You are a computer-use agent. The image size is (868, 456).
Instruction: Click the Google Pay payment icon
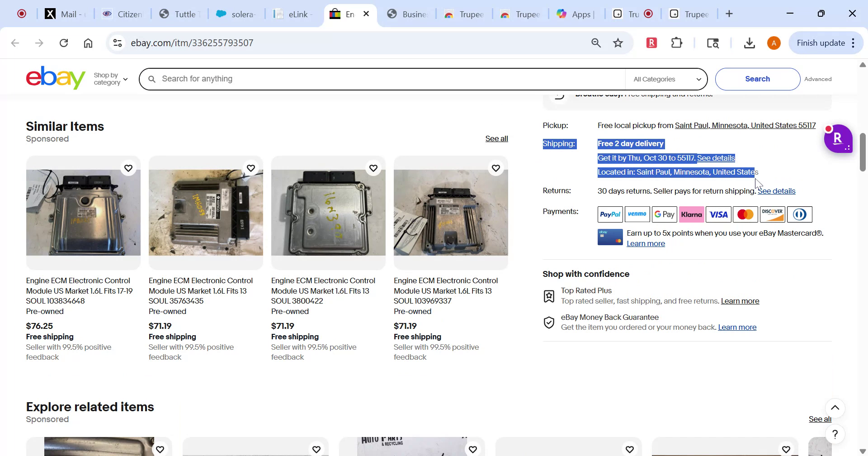click(x=664, y=214)
